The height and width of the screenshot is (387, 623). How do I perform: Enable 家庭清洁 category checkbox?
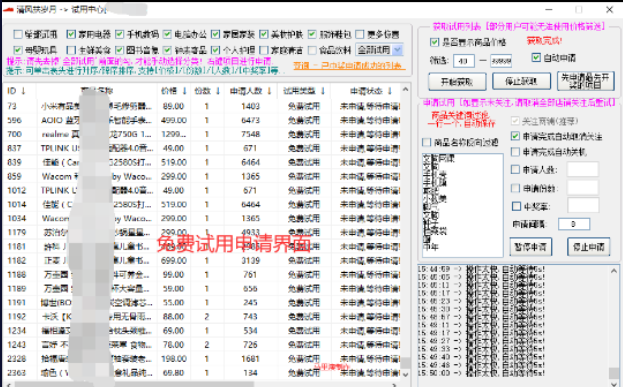263,50
